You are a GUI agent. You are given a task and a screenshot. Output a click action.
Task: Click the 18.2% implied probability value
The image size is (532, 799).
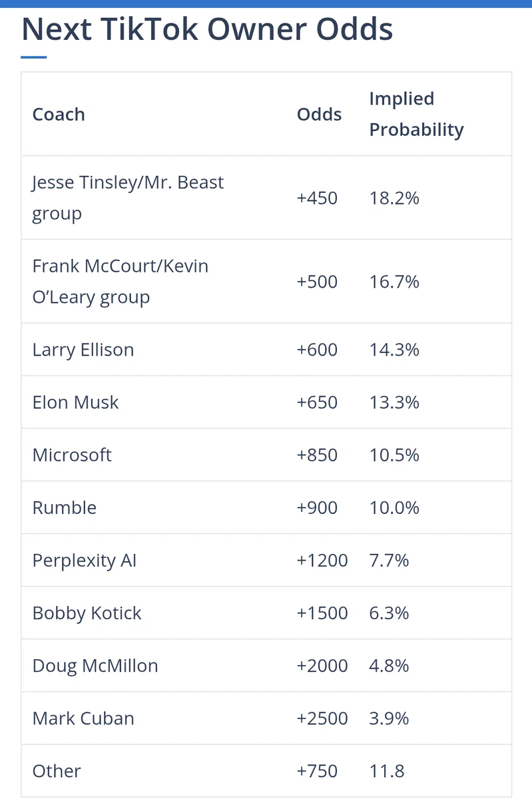[394, 198]
